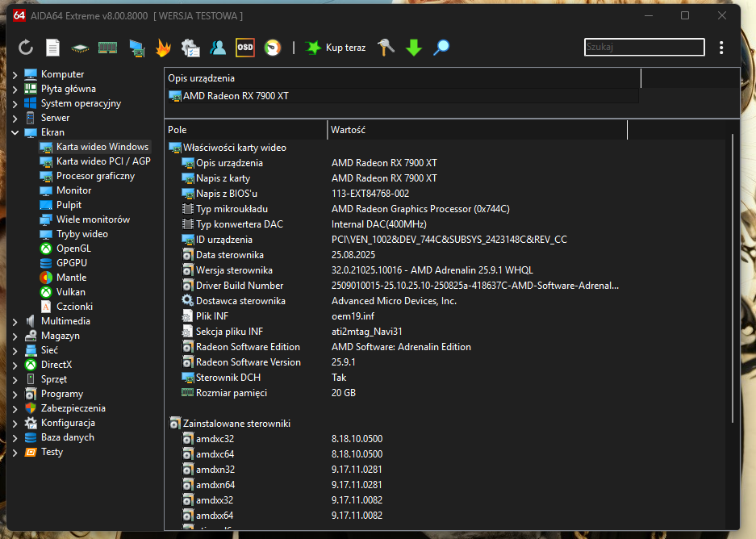Select the Programy tree item

pyautogui.click(x=53, y=394)
